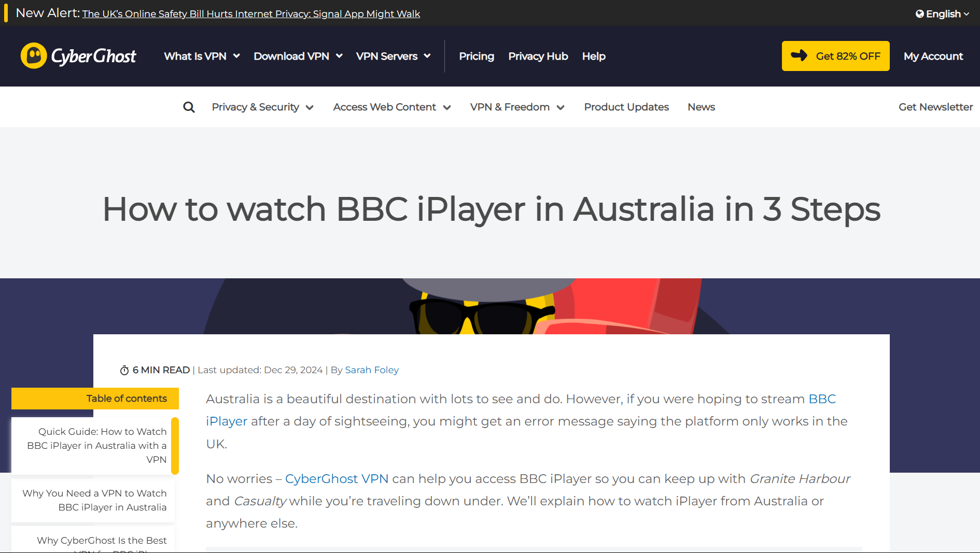This screenshot has width=980, height=553.
Task: Expand the VPN & Freedom chevron
Action: pyautogui.click(x=561, y=108)
